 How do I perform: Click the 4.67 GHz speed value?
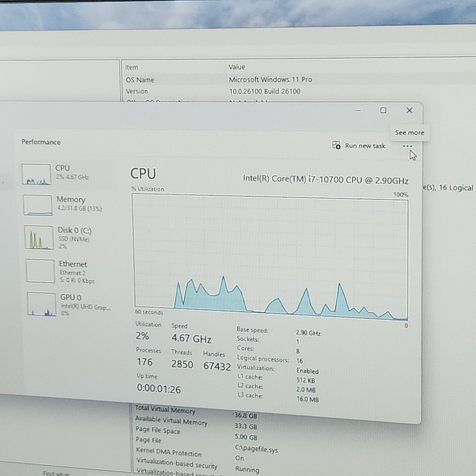tap(191, 339)
